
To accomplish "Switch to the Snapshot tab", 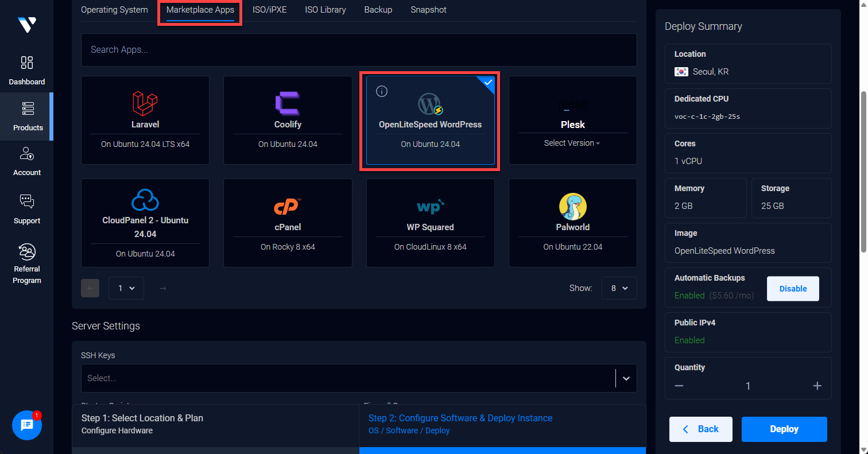I will coord(428,10).
